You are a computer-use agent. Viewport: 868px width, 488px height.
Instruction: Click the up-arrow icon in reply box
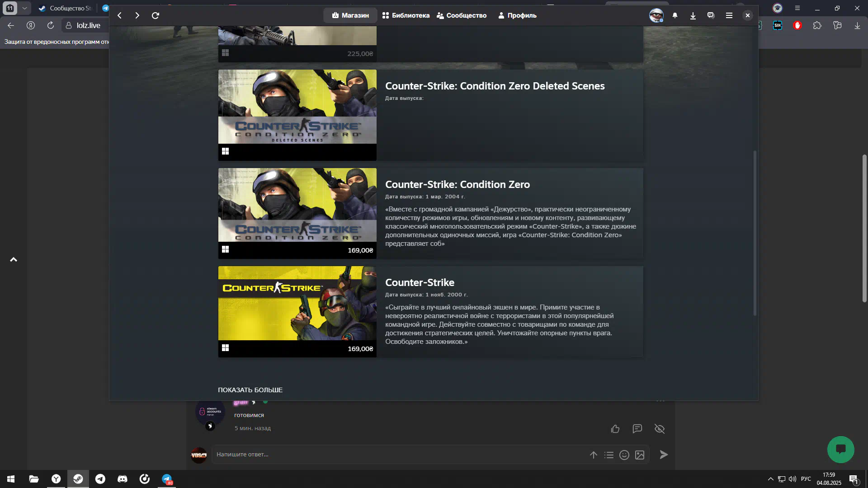click(x=594, y=455)
